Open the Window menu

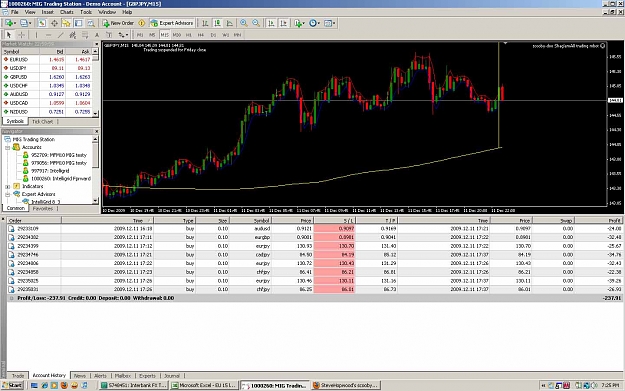(x=107, y=12)
